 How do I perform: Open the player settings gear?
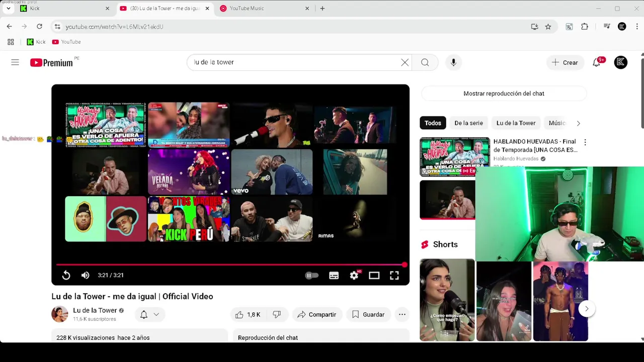tap(354, 275)
